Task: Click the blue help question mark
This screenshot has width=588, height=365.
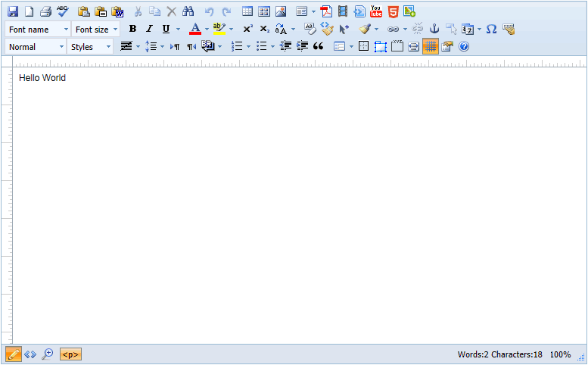Action: pyautogui.click(x=464, y=46)
